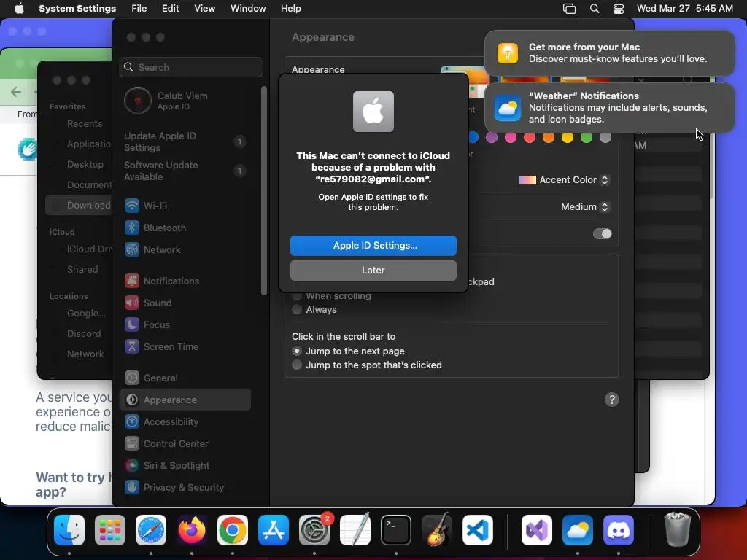Click the Appearance help question mark
This screenshot has width=747, height=560.
(612, 400)
